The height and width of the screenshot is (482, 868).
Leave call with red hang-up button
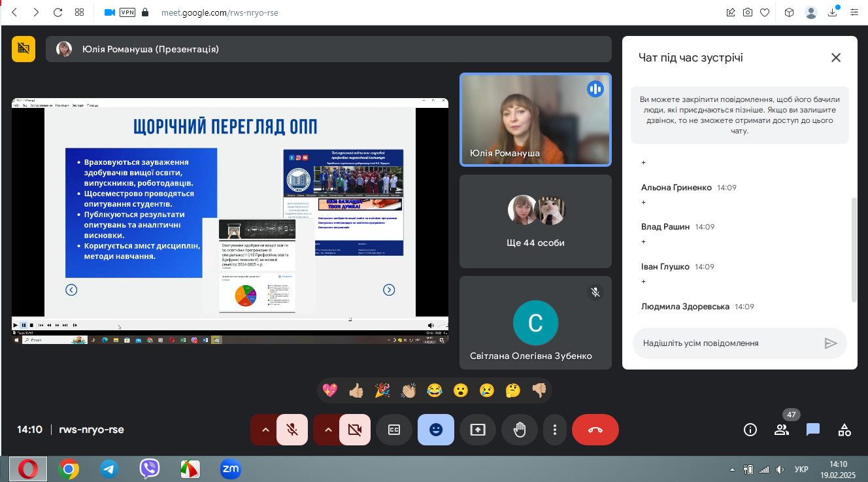595,430
